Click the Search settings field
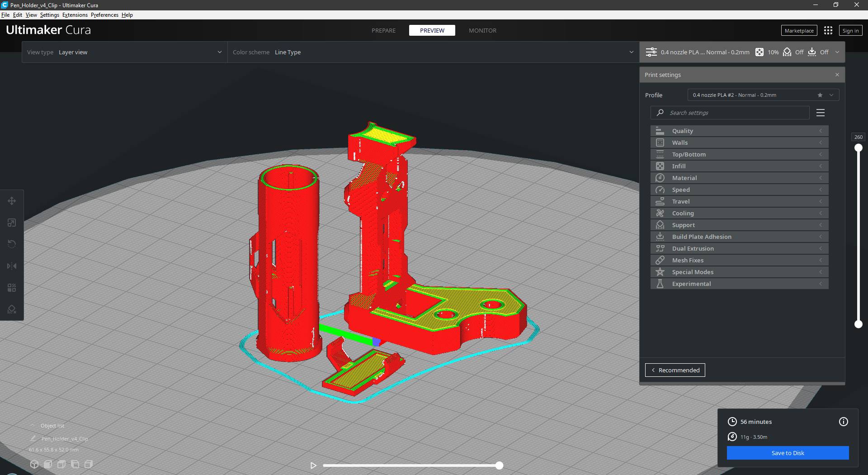The width and height of the screenshot is (868, 475). pos(730,113)
